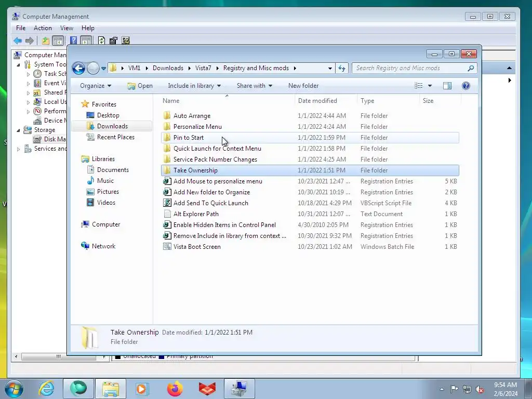The height and width of the screenshot is (399, 532).
Task: Click Open in Explorer toolbar
Action: (140, 86)
